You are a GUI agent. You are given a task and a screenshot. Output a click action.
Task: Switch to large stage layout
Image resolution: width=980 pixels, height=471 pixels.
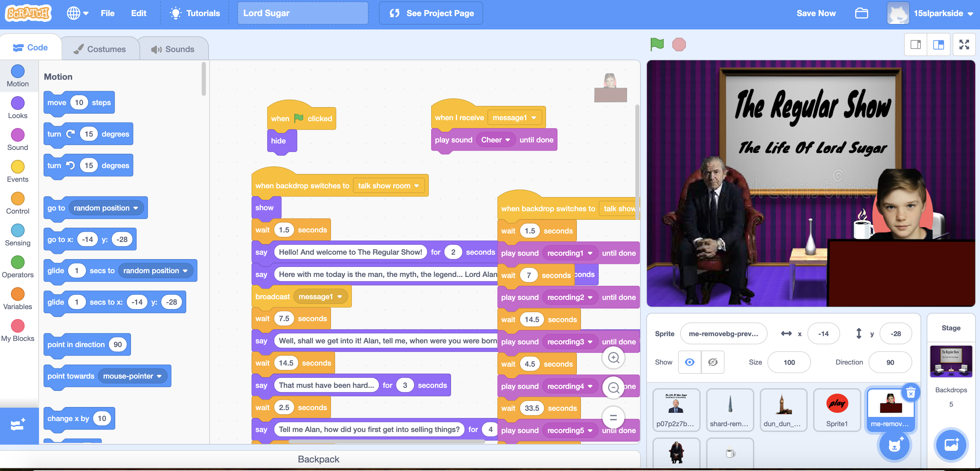939,44
